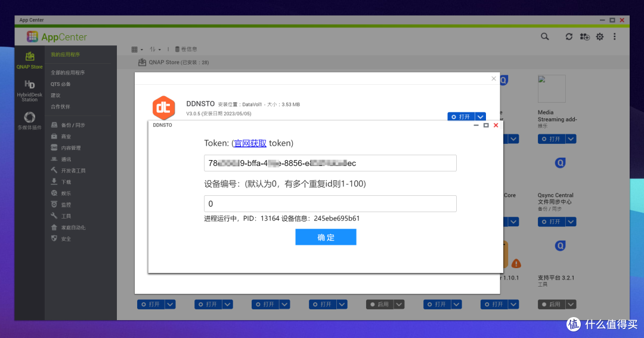
Task: Refresh the App Center list
Action: pos(569,36)
